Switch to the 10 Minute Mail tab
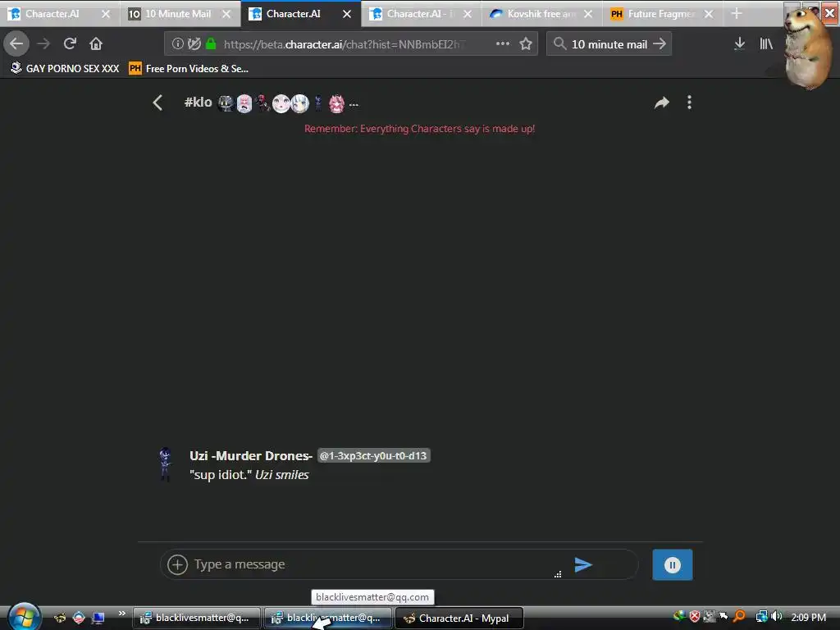The image size is (840, 630). coord(179,14)
